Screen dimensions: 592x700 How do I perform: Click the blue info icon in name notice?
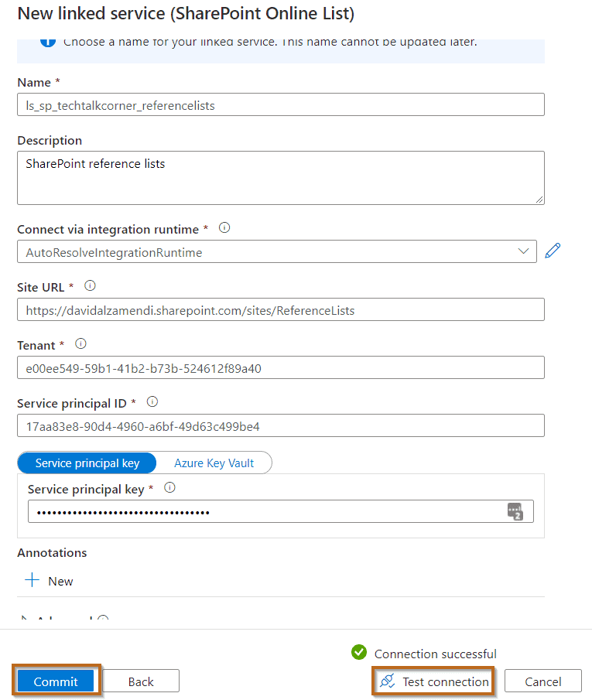point(48,43)
